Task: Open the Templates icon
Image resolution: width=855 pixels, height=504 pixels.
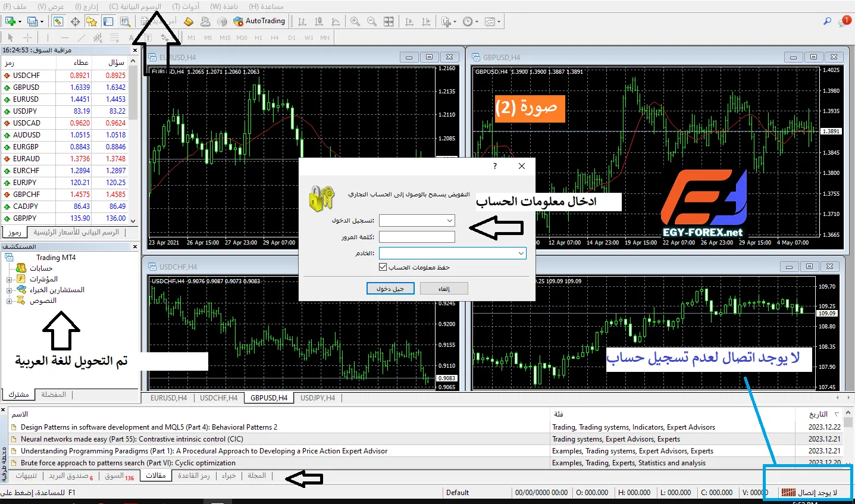Action: click(x=490, y=21)
